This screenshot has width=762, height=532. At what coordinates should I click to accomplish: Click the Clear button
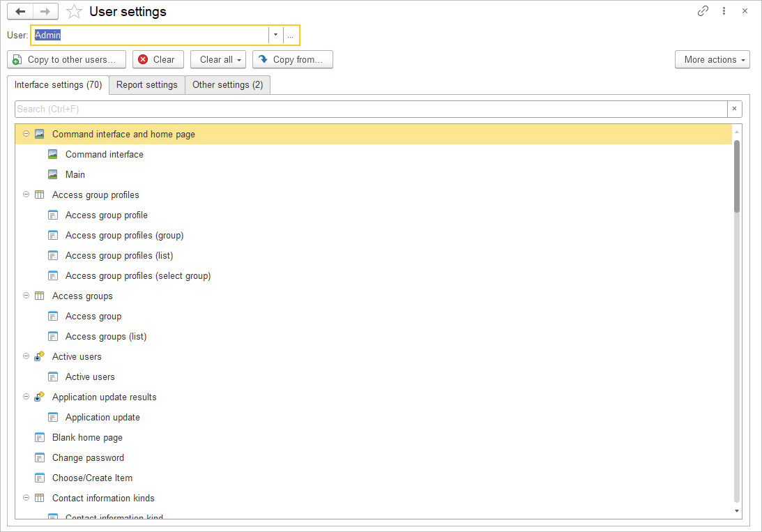(x=158, y=60)
